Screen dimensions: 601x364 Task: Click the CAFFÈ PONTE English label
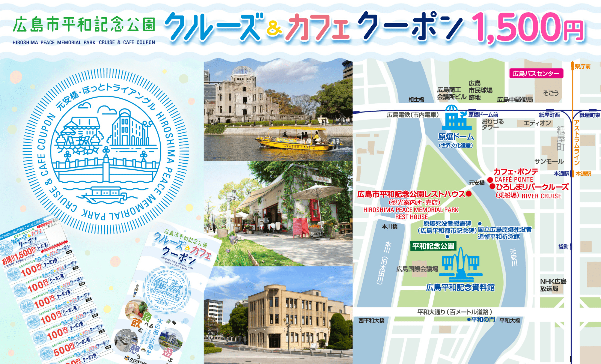point(514,180)
